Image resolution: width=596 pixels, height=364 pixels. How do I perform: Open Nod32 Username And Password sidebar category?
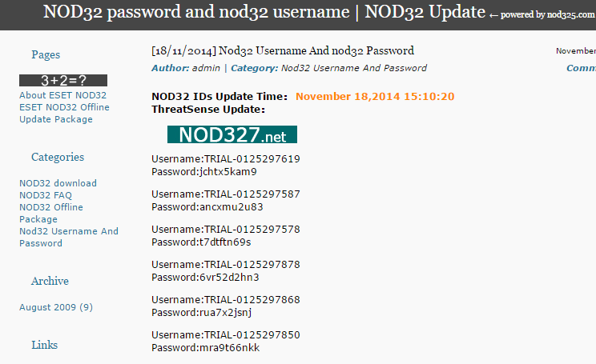pos(69,238)
